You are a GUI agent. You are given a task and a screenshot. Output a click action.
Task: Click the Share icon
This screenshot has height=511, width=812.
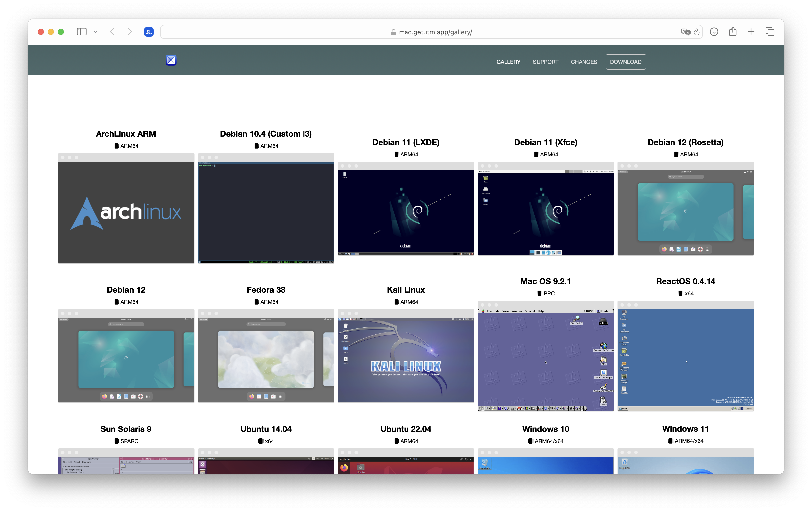click(x=732, y=32)
